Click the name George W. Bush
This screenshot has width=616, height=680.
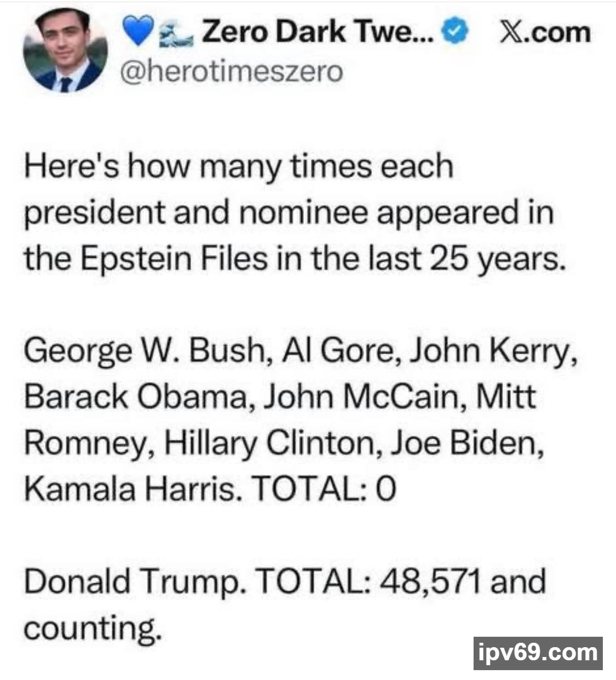[x=145, y=350]
